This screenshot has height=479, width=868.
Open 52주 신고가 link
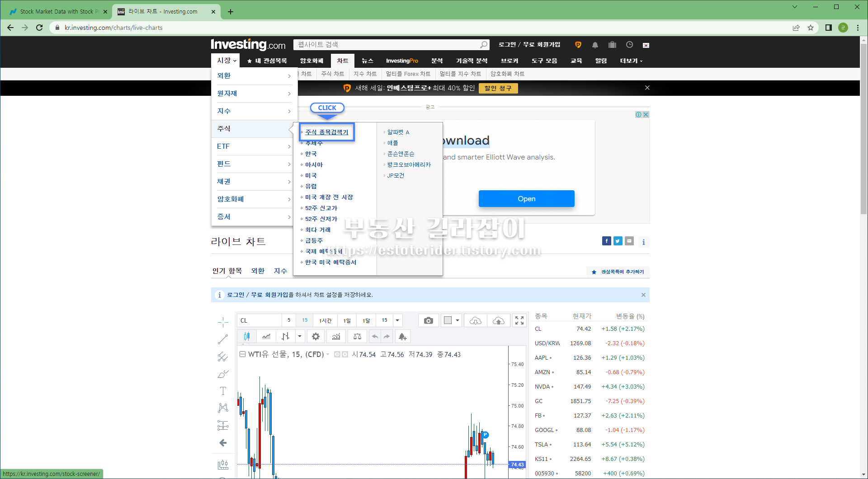(321, 208)
